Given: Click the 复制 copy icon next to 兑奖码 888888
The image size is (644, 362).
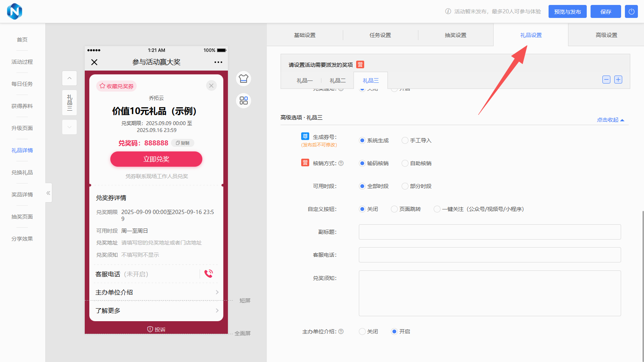Looking at the screenshot, I should (182, 143).
